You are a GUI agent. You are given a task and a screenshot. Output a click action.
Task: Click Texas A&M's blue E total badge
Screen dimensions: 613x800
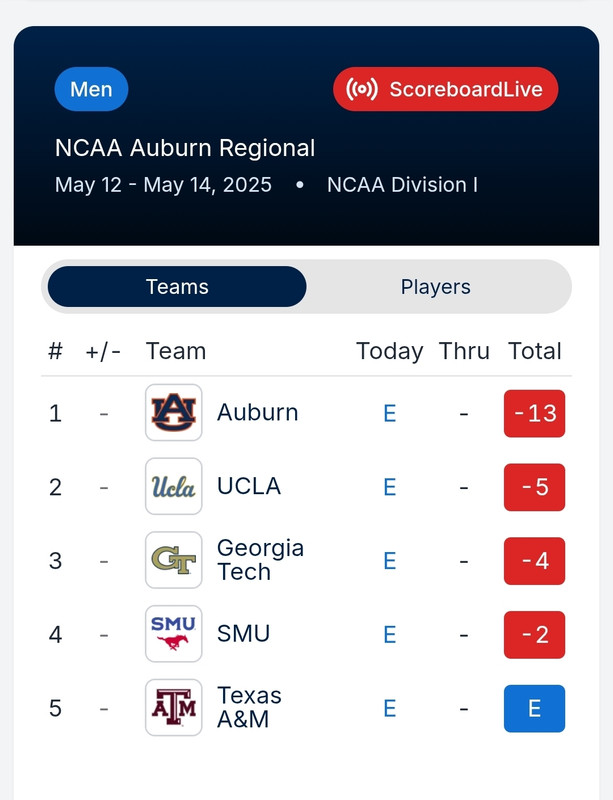(534, 708)
